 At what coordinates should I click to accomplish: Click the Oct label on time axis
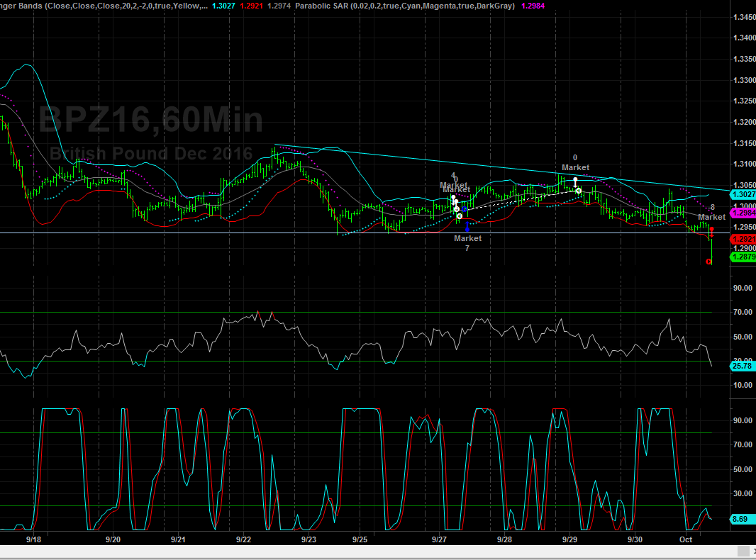[x=686, y=539]
